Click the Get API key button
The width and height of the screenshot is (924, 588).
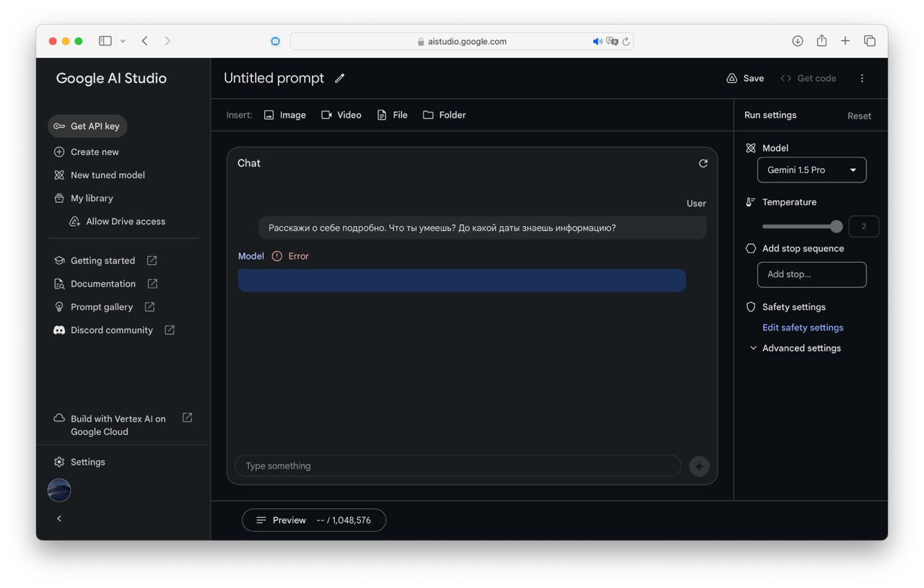(x=87, y=126)
